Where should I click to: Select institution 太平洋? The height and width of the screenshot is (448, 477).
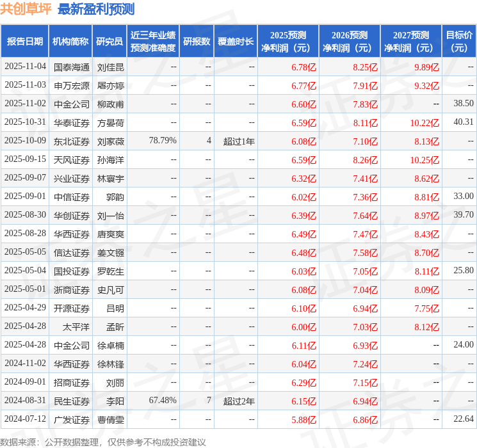(76, 327)
